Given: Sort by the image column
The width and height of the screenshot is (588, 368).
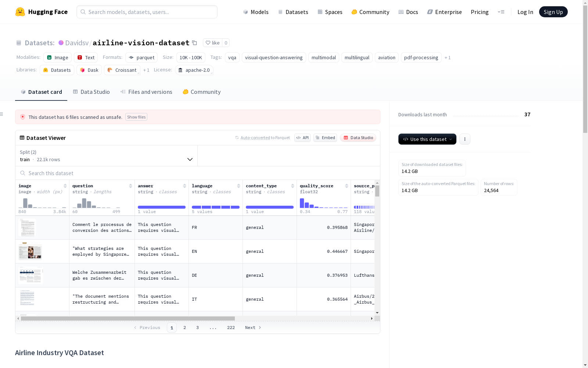Looking at the screenshot, I should coord(65,186).
